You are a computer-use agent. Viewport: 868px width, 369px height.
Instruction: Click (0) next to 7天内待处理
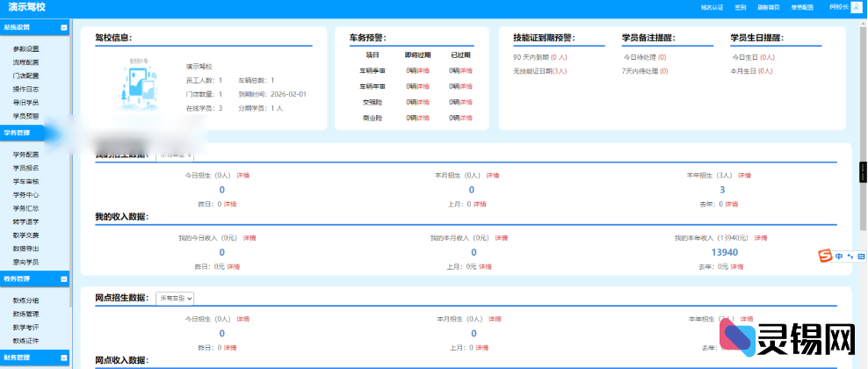tap(663, 71)
